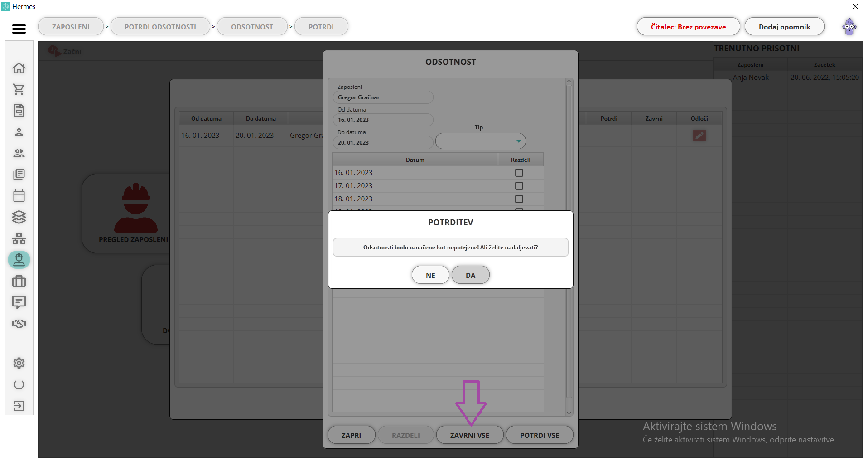The image size is (868, 466).
Task: Click the Od datuma field 16. 01. 2023
Action: click(383, 120)
